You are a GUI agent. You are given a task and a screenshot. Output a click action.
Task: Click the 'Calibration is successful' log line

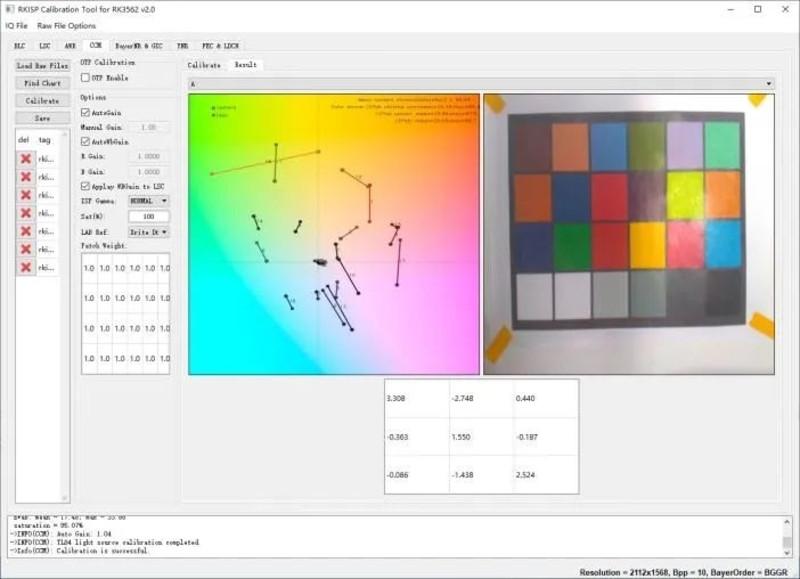[79, 551]
